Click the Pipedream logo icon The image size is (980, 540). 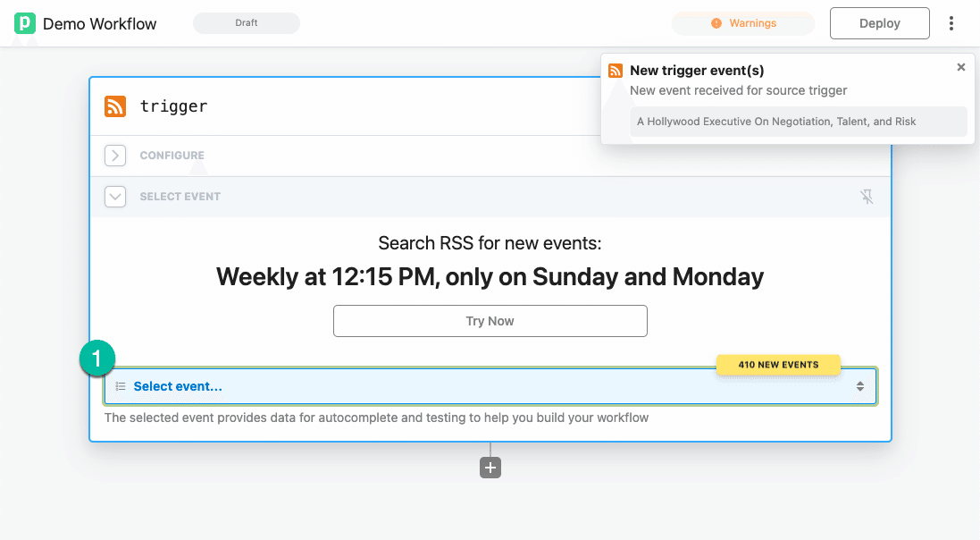coord(25,23)
